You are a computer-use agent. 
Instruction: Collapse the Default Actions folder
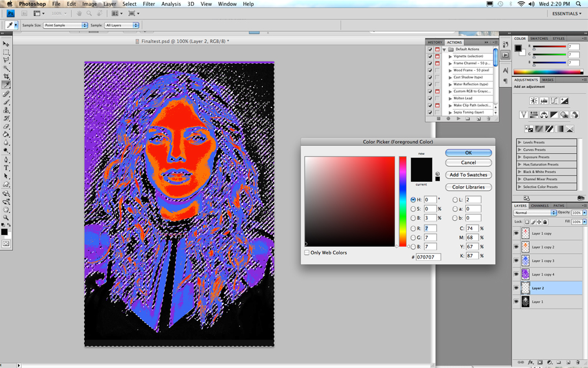(445, 49)
